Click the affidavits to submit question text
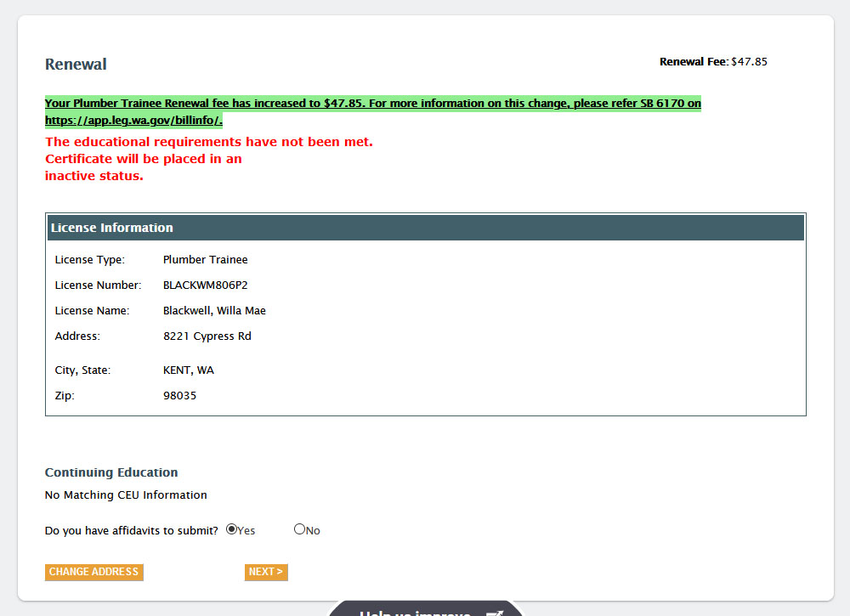The image size is (850, 616). (x=131, y=530)
